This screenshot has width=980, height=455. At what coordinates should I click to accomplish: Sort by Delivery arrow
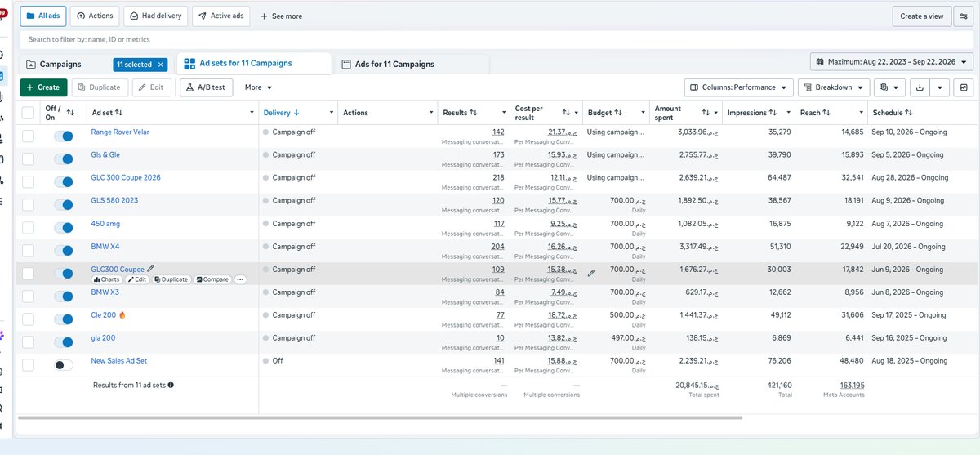click(x=296, y=113)
